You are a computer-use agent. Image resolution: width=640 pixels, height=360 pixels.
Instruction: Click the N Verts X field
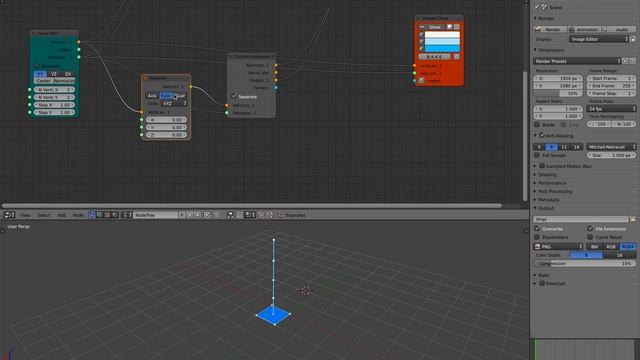tap(54, 90)
